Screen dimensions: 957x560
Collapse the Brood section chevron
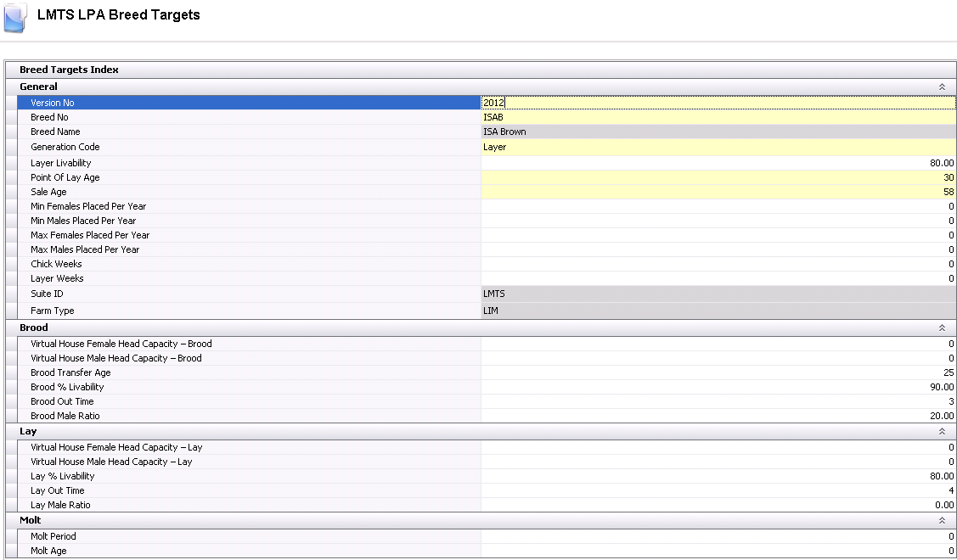[941, 328]
